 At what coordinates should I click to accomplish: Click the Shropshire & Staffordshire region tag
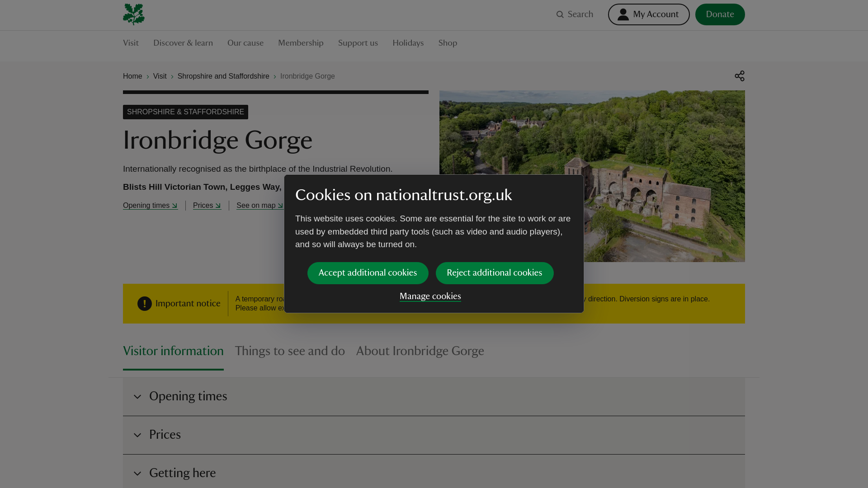tap(185, 112)
